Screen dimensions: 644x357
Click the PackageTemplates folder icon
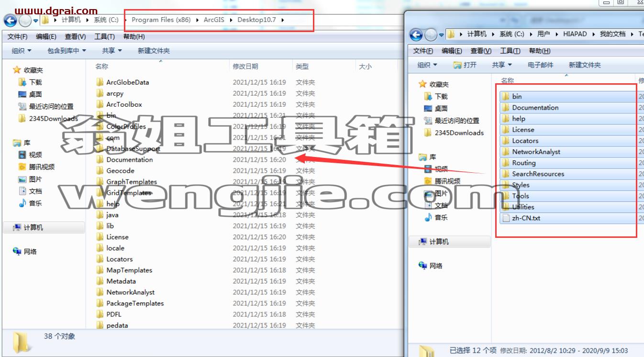(100, 303)
